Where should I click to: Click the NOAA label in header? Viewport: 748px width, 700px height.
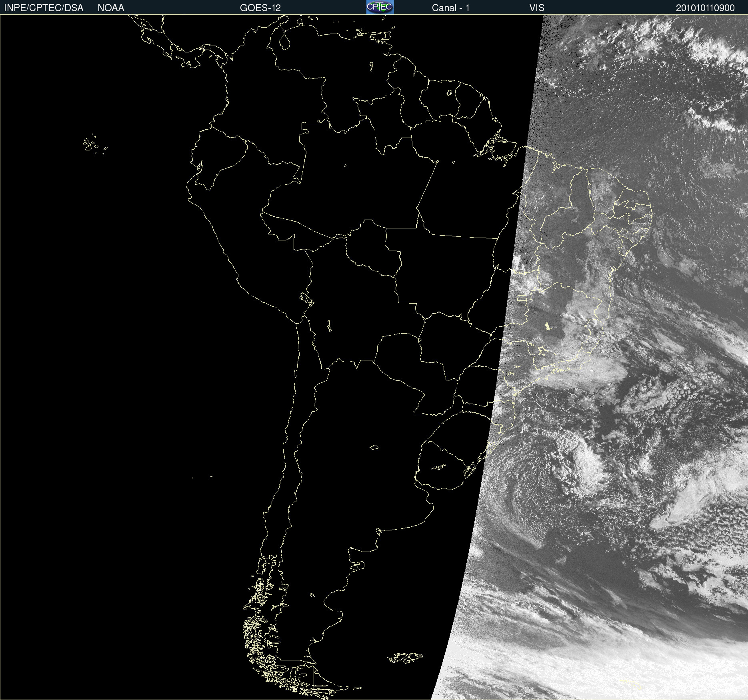(x=111, y=8)
